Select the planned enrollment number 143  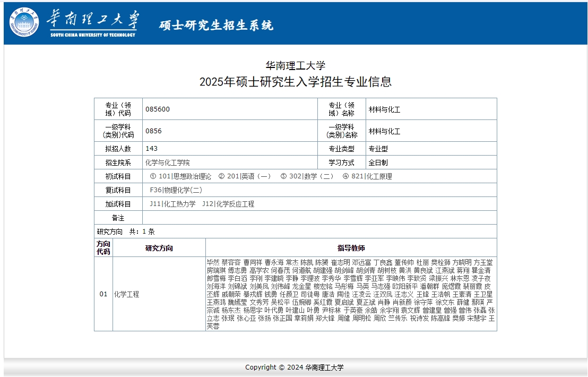[x=151, y=149]
